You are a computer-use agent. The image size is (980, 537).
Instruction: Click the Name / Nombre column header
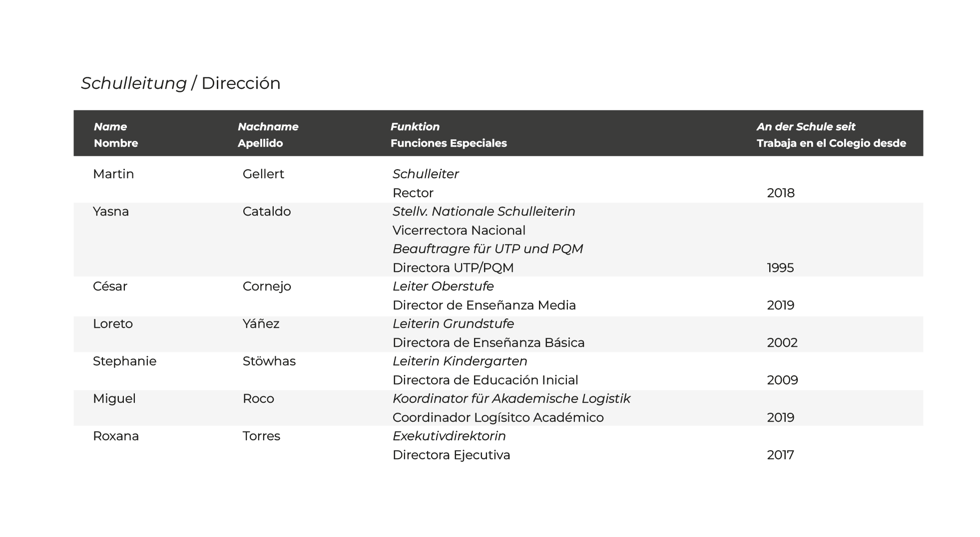(x=115, y=135)
